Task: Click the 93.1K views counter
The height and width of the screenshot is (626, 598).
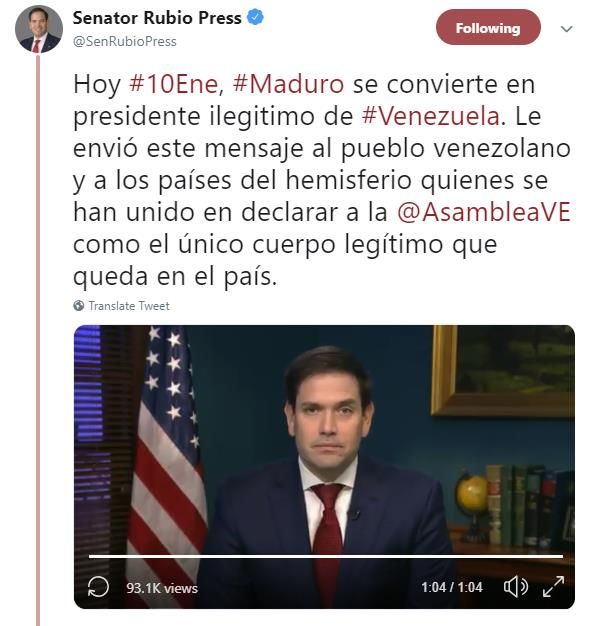Action: (162, 588)
